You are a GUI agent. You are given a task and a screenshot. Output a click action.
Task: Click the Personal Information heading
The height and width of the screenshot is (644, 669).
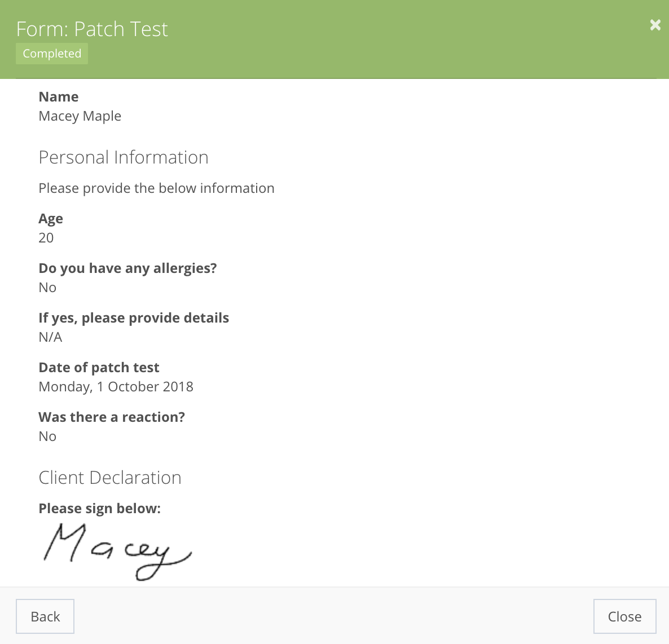pyautogui.click(x=124, y=157)
